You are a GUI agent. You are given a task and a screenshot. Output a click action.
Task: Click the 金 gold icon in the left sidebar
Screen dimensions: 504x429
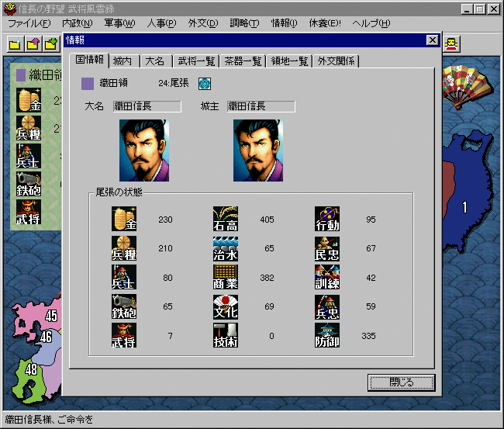coord(29,100)
